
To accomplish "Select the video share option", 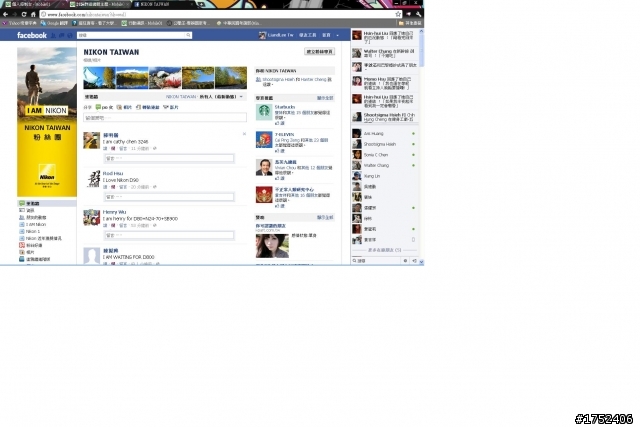I will tap(171, 107).
